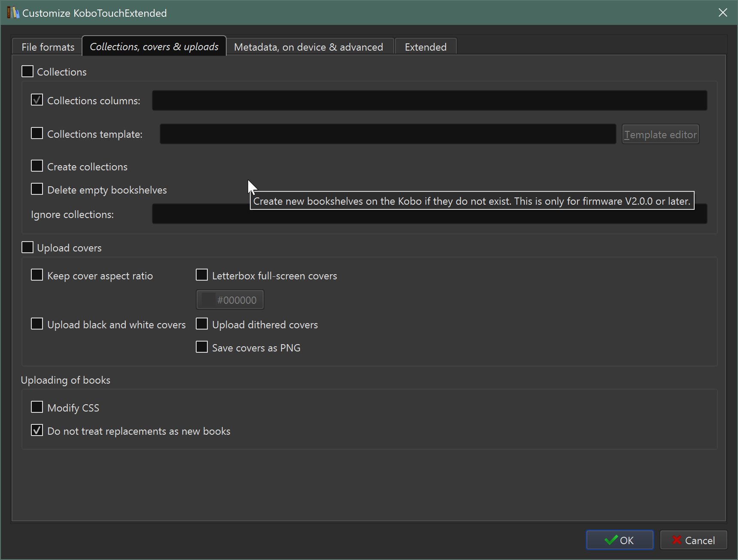This screenshot has height=560, width=738.
Task: Enable Delete empty bookshelves option
Action: coord(37,189)
